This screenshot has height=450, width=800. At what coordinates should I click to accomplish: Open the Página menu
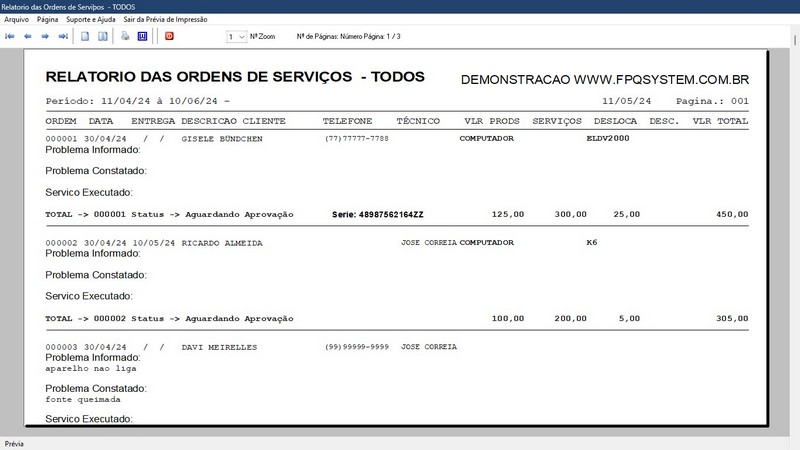click(47, 19)
